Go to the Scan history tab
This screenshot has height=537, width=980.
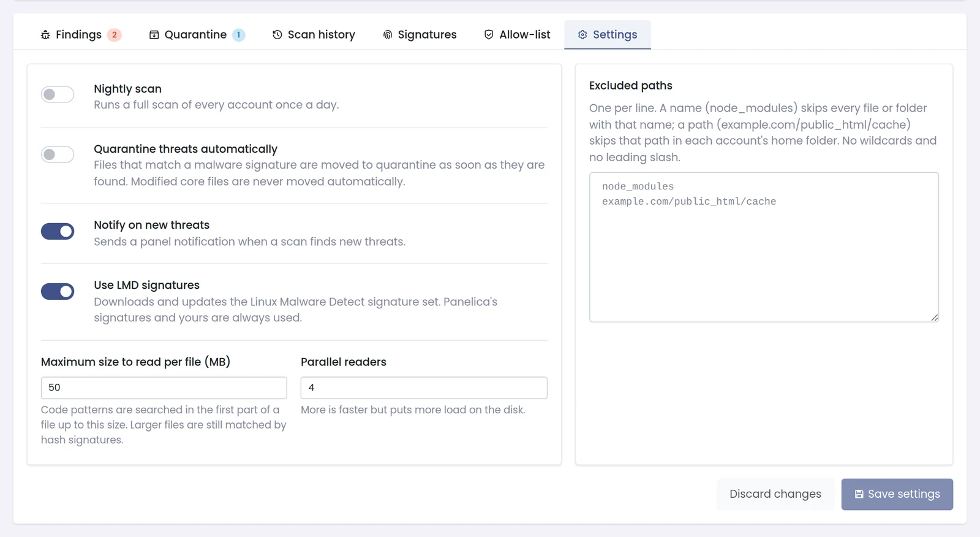[x=314, y=35]
